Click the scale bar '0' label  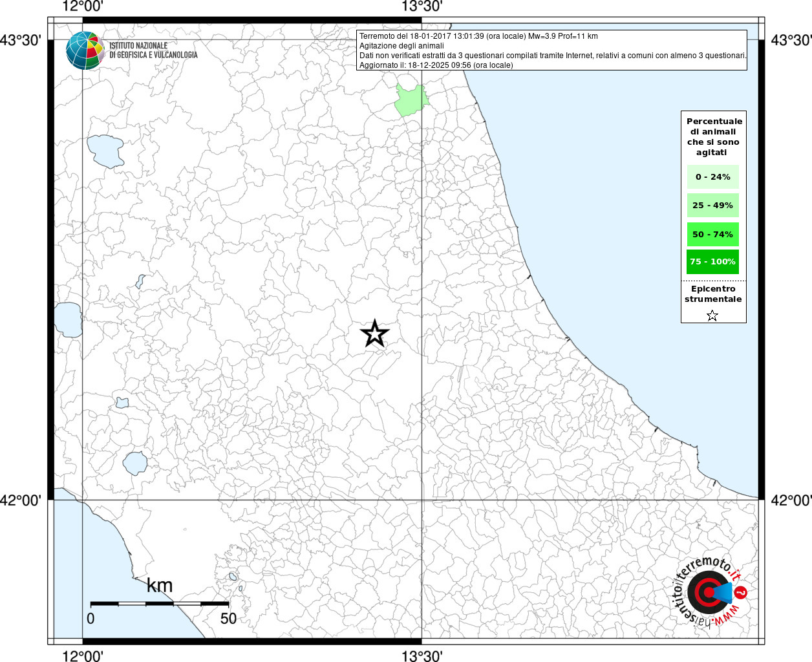pyautogui.click(x=91, y=618)
